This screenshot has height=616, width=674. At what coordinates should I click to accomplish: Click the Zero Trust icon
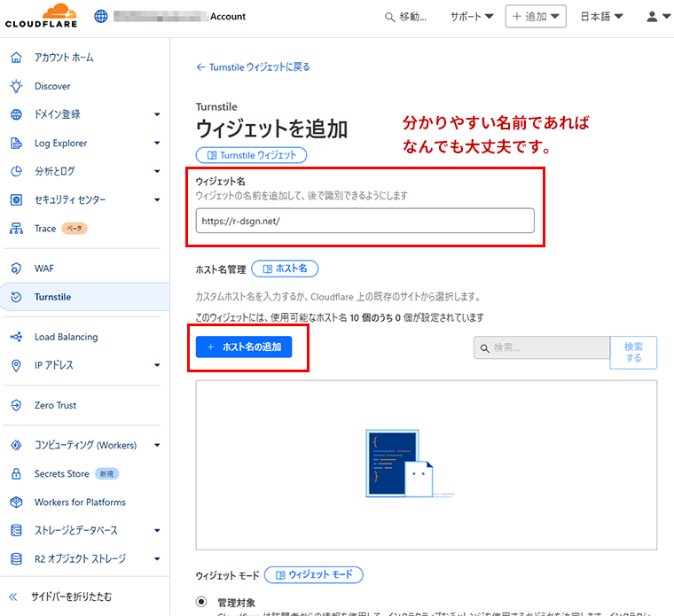[x=16, y=405]
